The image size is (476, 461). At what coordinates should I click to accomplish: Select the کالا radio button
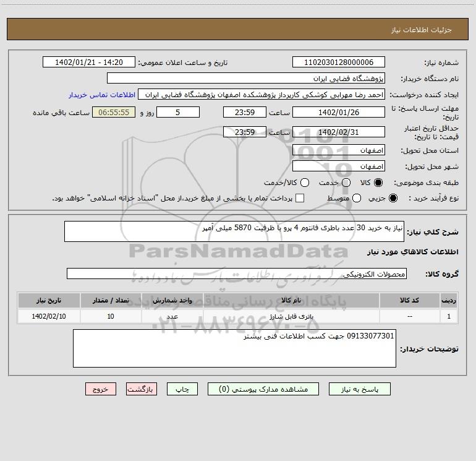[378, 183]
